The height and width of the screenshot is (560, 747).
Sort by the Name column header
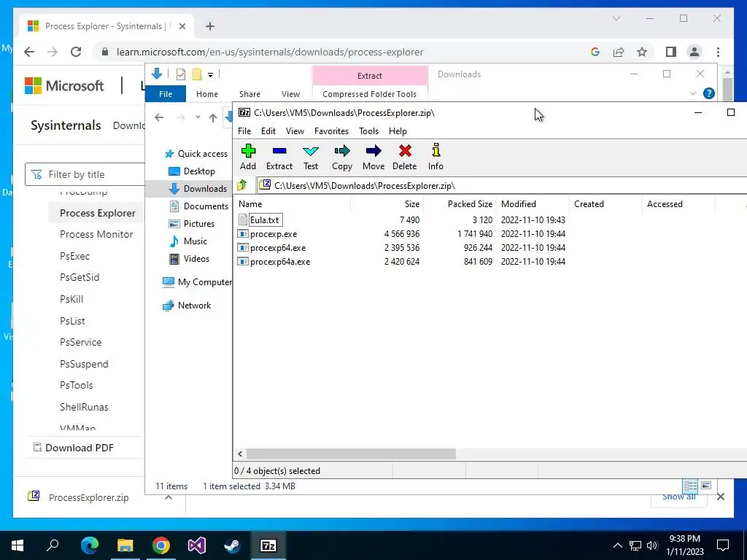click(x=293, y=204)
